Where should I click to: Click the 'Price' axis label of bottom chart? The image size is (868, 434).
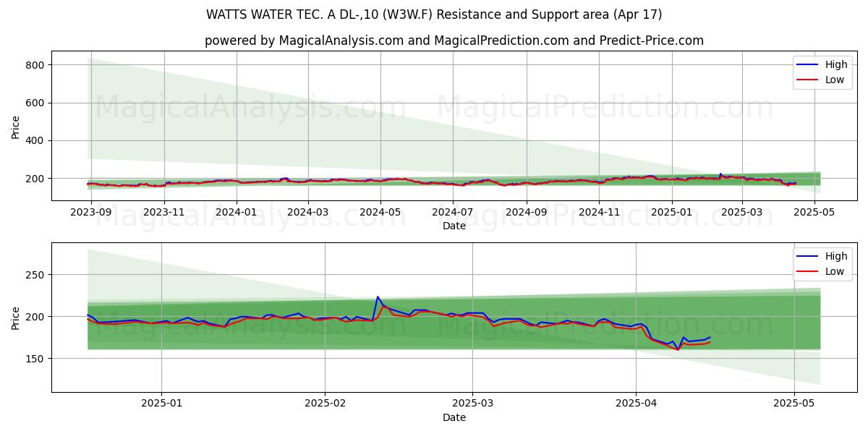(x=16, y=318)
